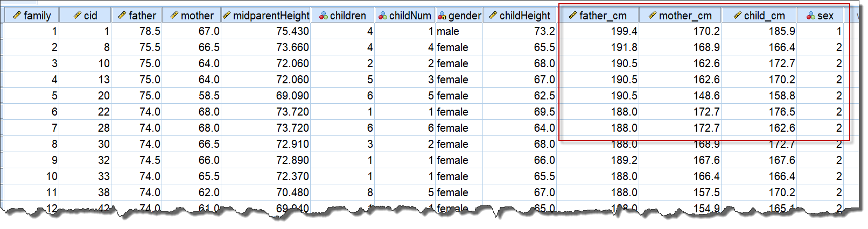Select the child_cm column header
This screenshot has height=229, width=868.
coord(759,16)
